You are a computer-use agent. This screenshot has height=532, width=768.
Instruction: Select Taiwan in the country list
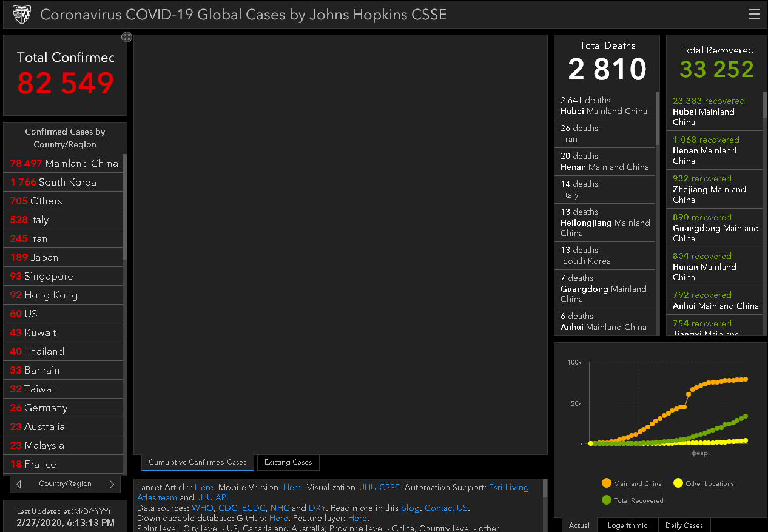pyautogui.click(x=63, y=389)
